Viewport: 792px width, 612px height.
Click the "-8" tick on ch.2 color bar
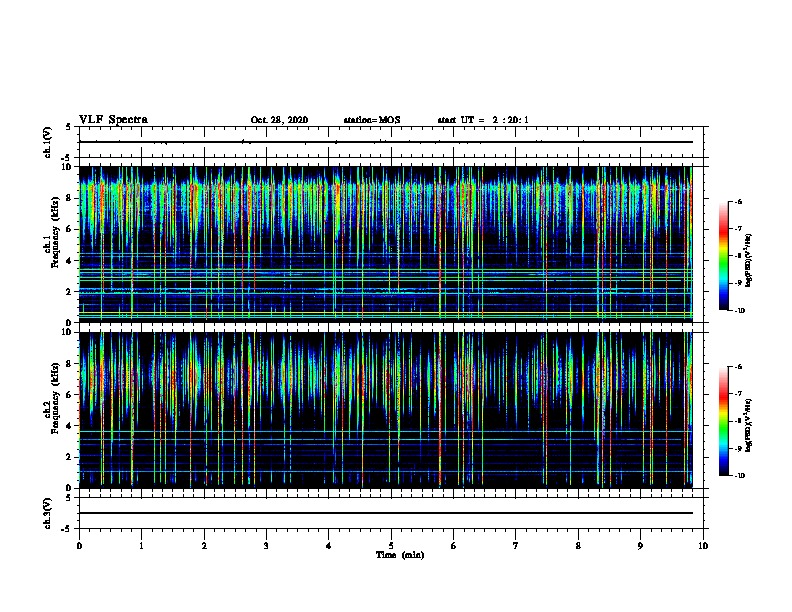738,421
